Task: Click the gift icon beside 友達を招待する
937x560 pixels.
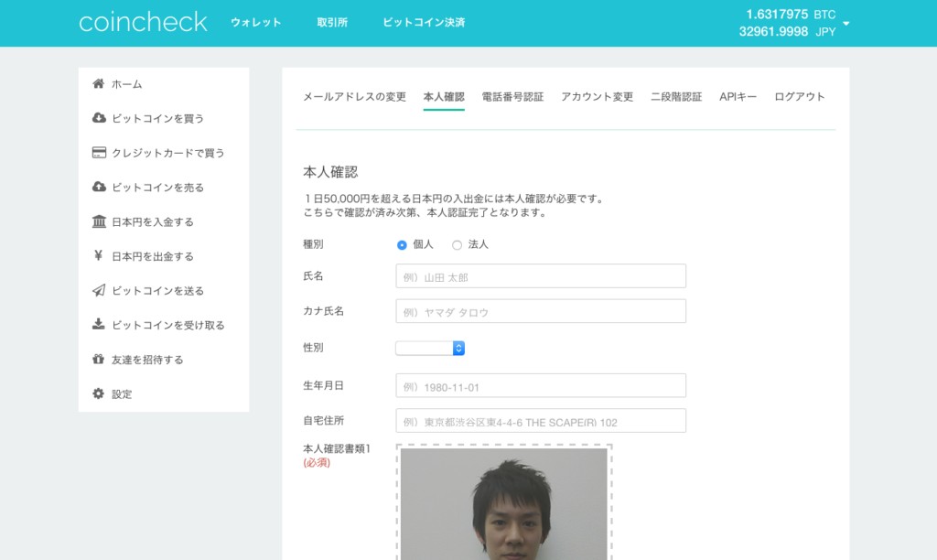Action: click(98, 360)
